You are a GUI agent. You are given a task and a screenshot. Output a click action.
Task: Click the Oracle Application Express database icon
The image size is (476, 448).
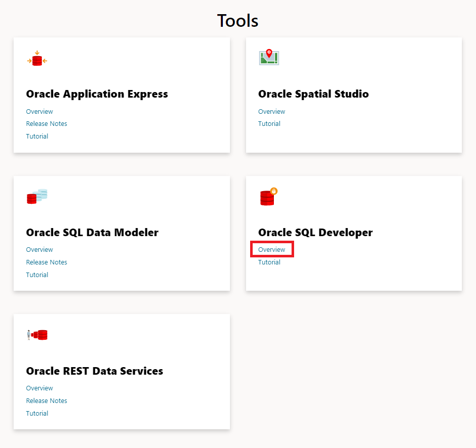pos(37,58)
